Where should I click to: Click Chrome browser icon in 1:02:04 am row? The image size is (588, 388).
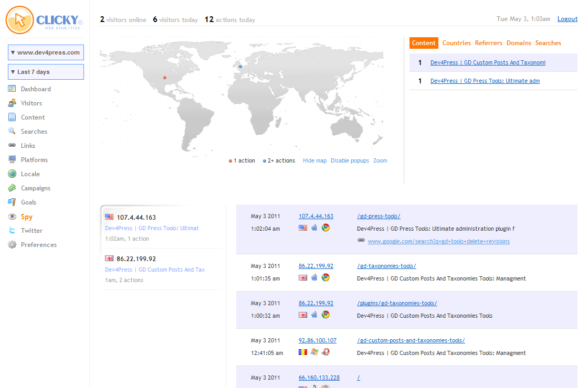click(x=325, y=228)
